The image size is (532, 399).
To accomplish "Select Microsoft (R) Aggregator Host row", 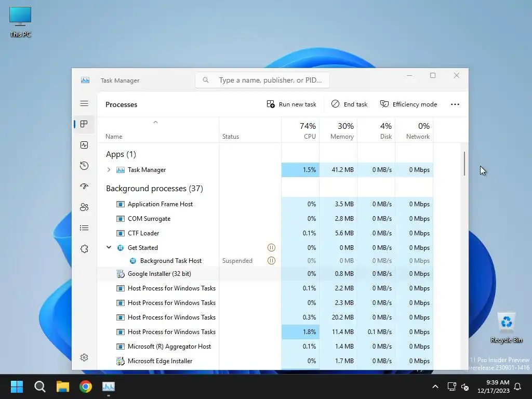I will pyautogui.click(x=265, y=347).
